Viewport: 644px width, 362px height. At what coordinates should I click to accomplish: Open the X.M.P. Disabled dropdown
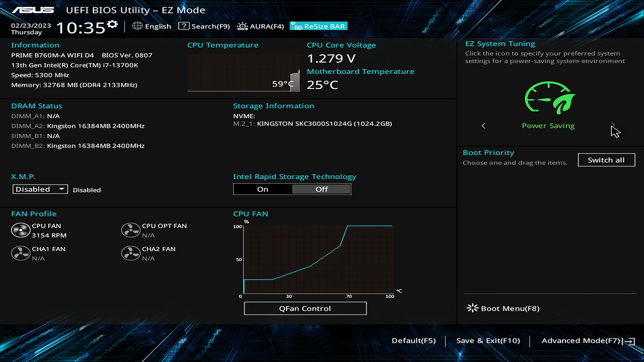click(x=40, y=189)
